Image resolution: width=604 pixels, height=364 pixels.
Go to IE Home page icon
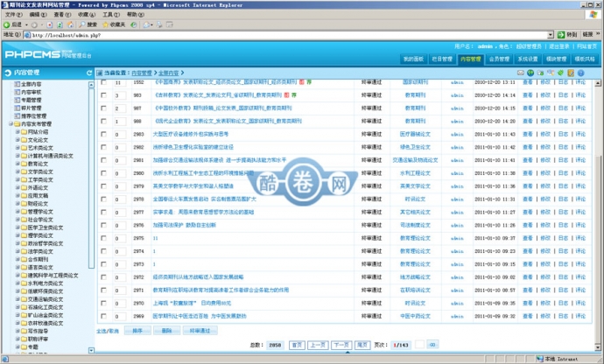point(70,24)
